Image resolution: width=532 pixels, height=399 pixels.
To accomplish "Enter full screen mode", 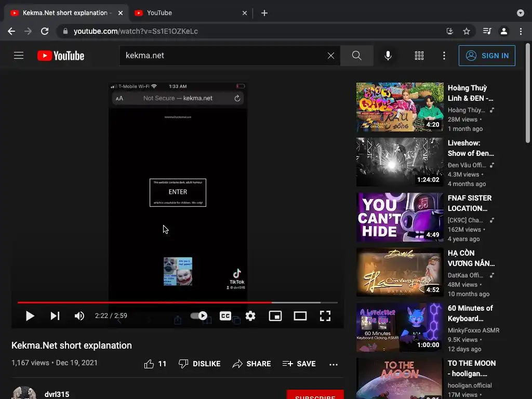I will click(325, 316).
